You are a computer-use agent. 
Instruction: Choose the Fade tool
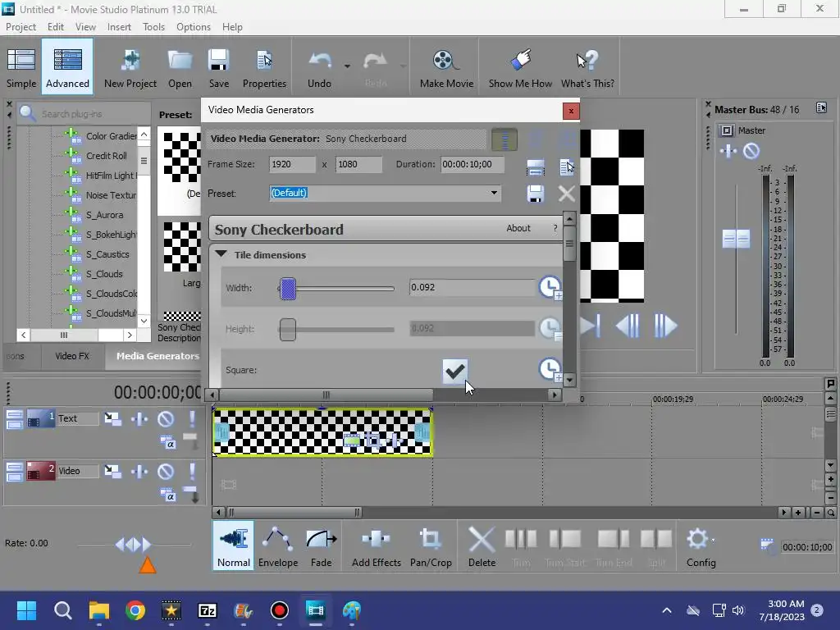point(322,546)
